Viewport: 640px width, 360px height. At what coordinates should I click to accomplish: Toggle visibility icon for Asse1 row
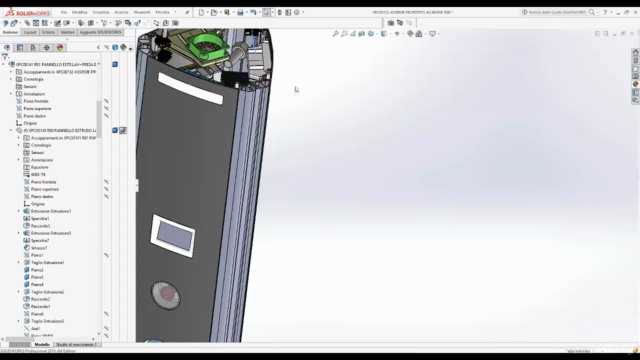[x=106, y=329]
